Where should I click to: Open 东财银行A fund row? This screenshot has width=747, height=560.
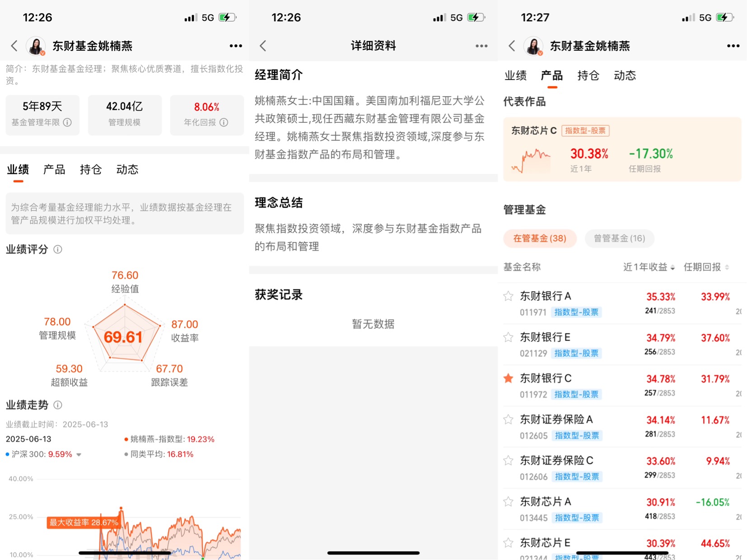coord(622,303)
